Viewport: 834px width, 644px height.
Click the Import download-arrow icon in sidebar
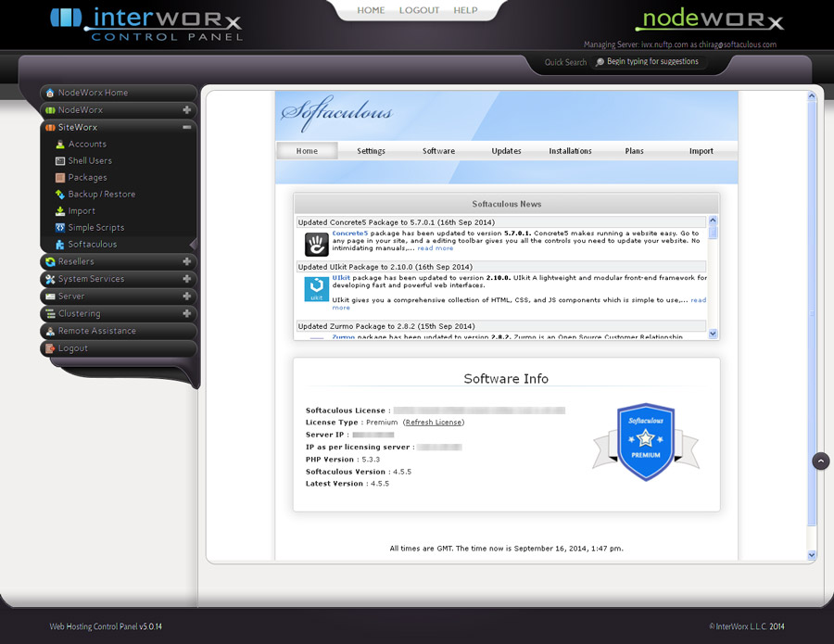tap(60, 211)
